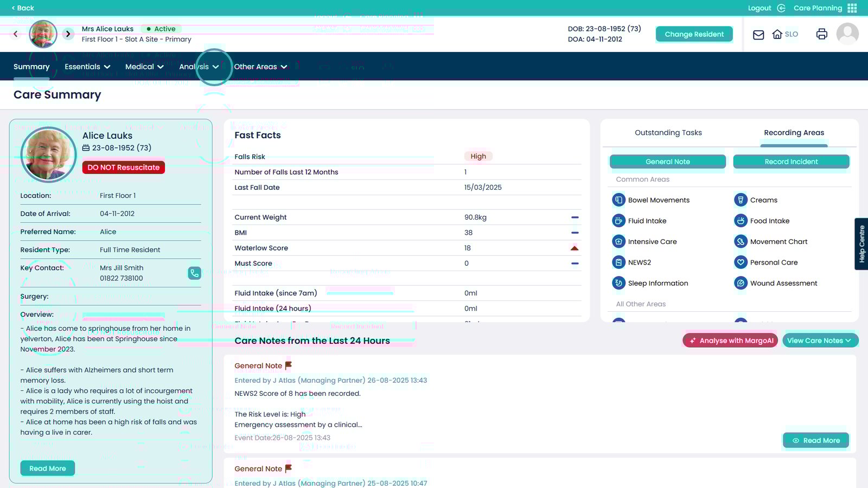
Task: Expand the Analysis menu
Action: [199, 67]
